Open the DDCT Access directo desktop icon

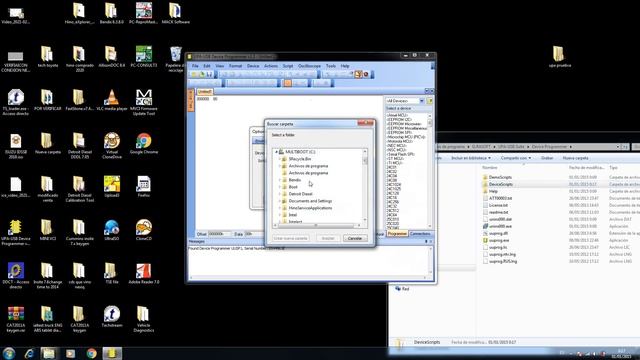16,276
